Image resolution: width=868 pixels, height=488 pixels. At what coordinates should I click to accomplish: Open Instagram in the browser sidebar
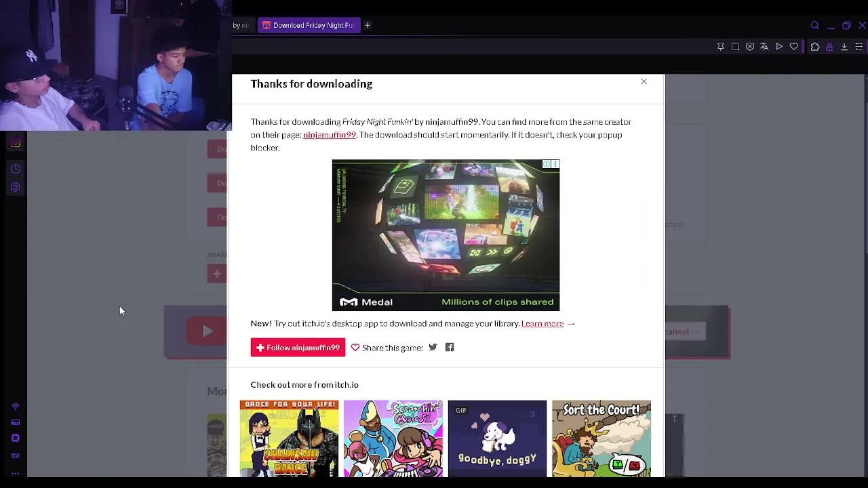tap(16, 143)
